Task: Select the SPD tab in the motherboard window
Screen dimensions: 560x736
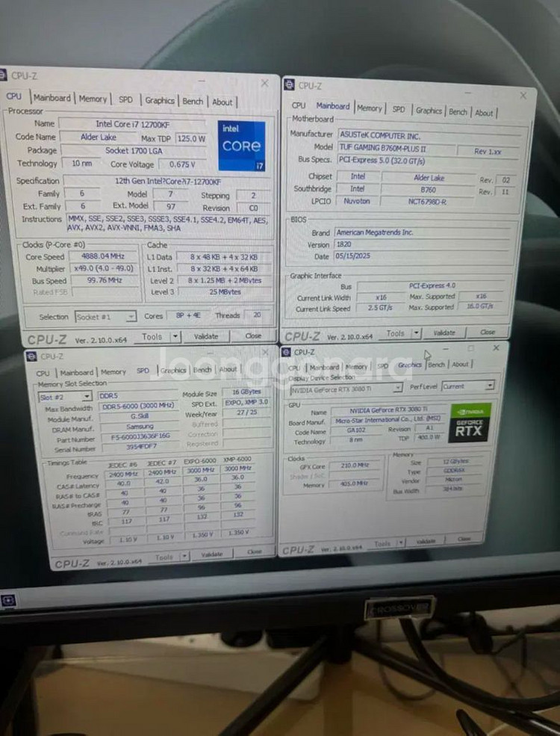Action: (x=399, y=109)
